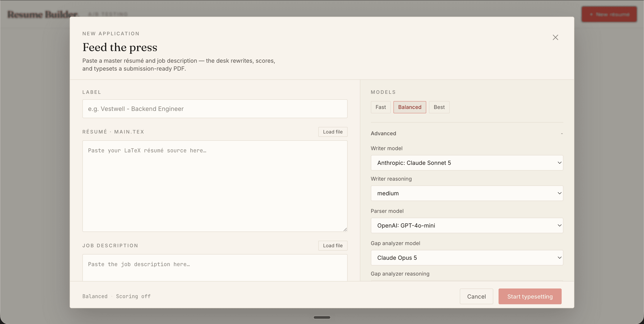Click the 'Parser model' label
Image resolution: width=644 pixels, height=324 pixels.
(x=387, y=211)
